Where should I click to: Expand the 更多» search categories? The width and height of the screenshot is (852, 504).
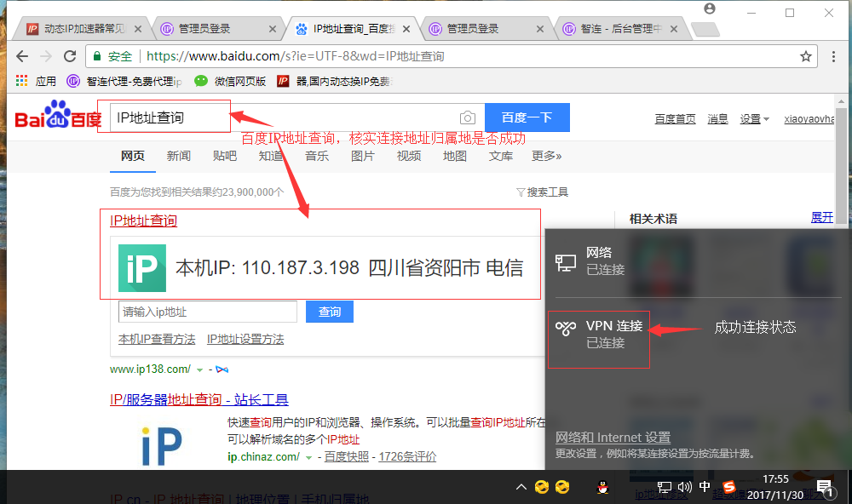click(546, 156)
